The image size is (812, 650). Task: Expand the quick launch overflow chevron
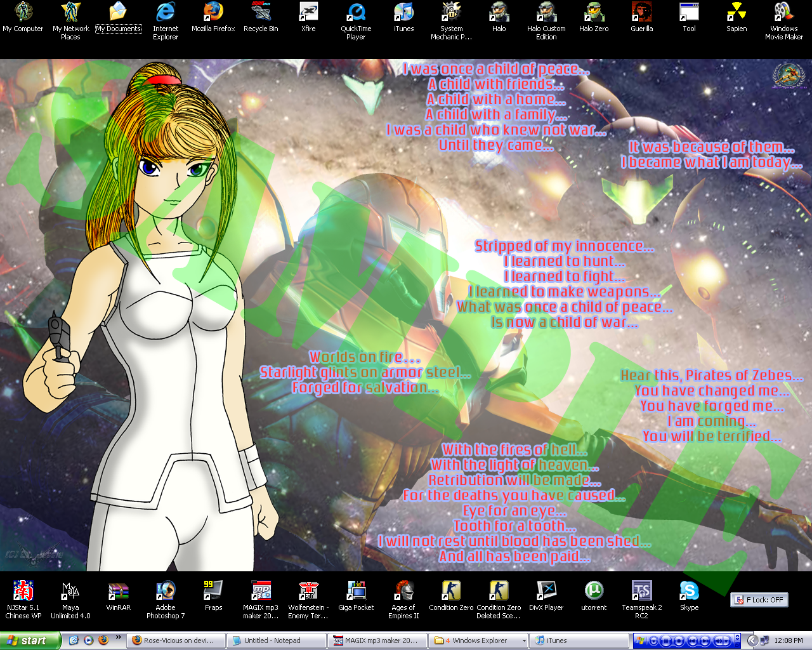click(118, 637)
